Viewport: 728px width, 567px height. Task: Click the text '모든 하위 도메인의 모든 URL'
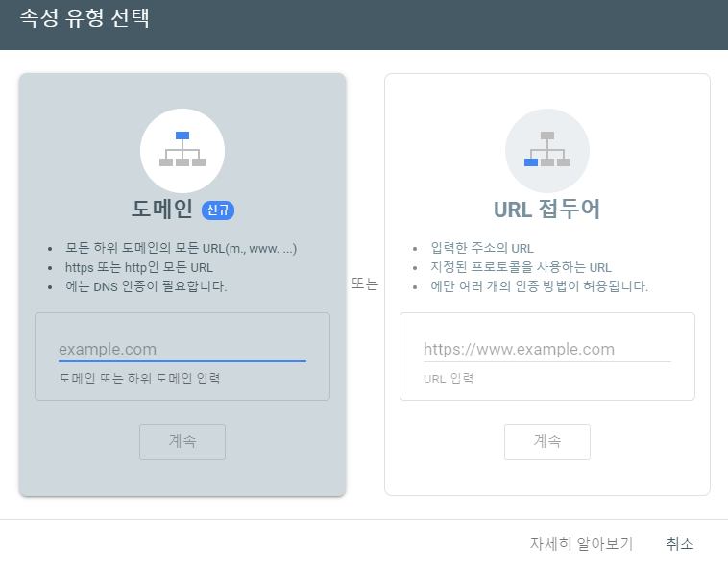coord(145,248)
